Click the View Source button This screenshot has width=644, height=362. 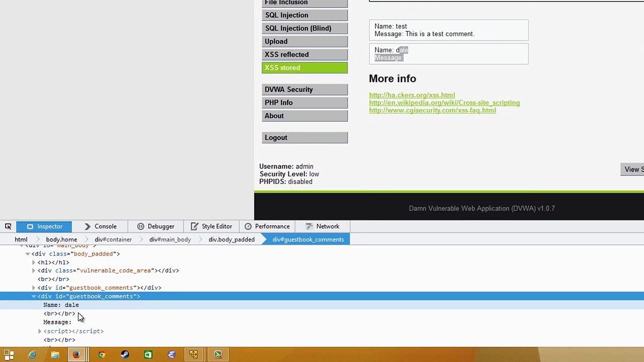[x=632, y=169]
